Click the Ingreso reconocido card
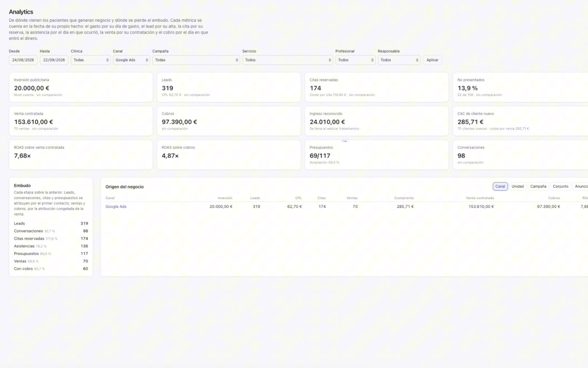Viewport: 588px width, 368px height. (377, 121)
